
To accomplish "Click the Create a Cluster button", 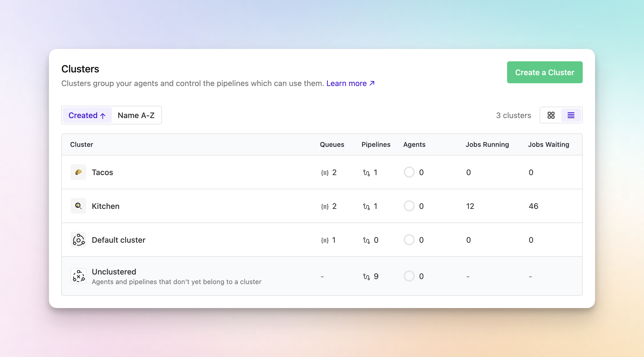I will [x=544, y=72].
